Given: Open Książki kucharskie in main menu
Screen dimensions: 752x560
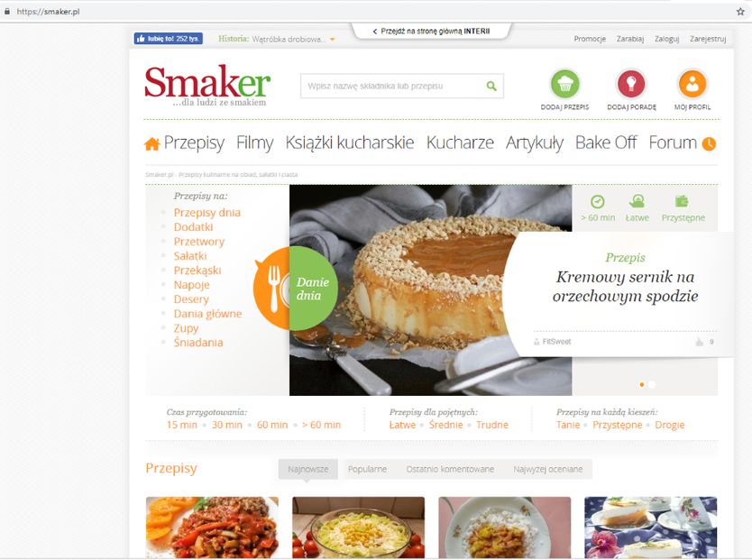Looking at the screenshot, I should (x=350, y=142).
